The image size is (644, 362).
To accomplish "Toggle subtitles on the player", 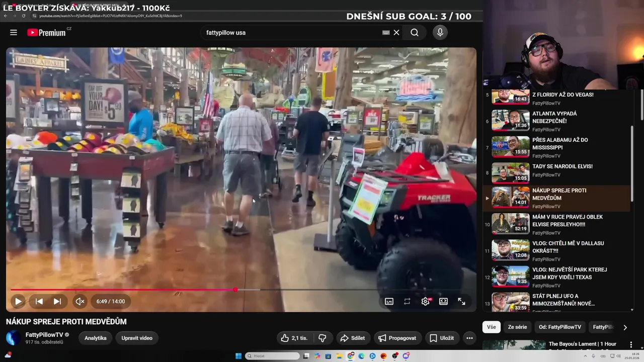I will 389,301.
